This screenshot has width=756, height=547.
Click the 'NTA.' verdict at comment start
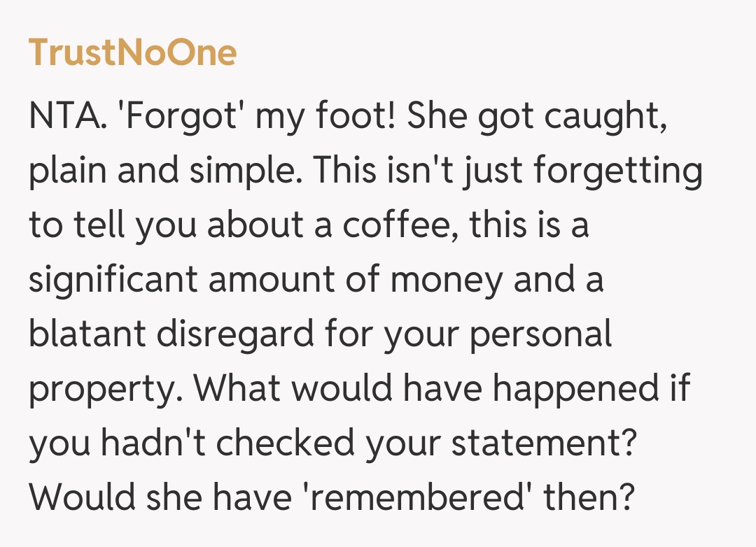pyautogui.click(x=69, y=116)
